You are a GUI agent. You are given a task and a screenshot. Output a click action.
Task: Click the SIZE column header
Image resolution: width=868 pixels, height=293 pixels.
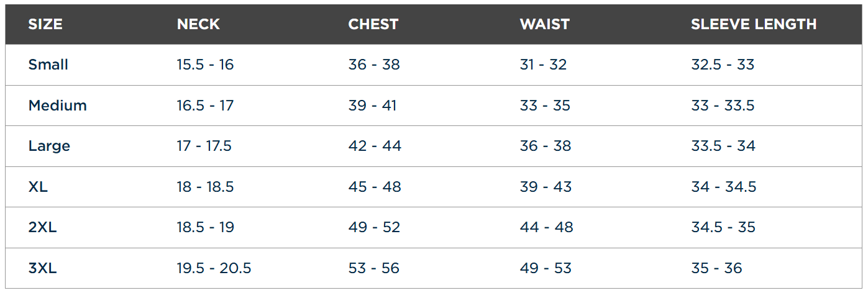[45, 24]
